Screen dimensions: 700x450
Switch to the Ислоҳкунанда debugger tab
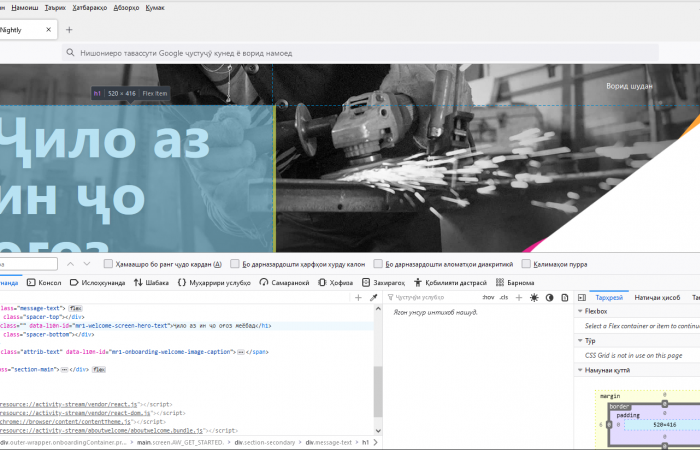tap(97, 283)
